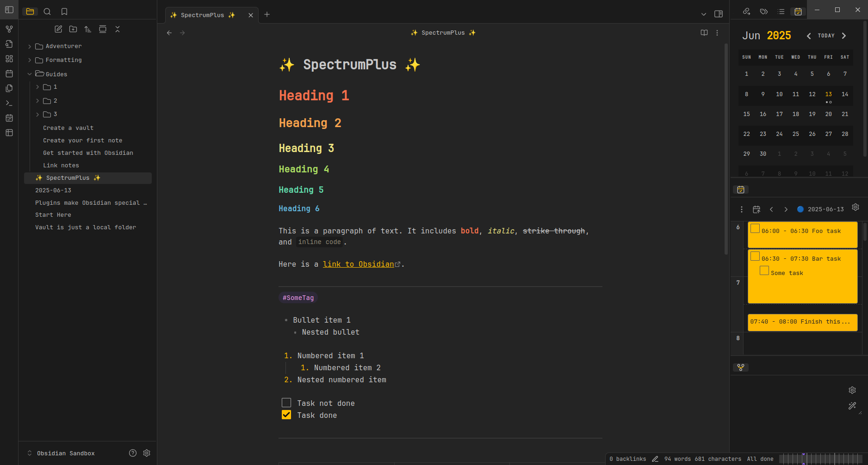
Task: Check the Some task checkbox
Action: (x=764, y=270)
